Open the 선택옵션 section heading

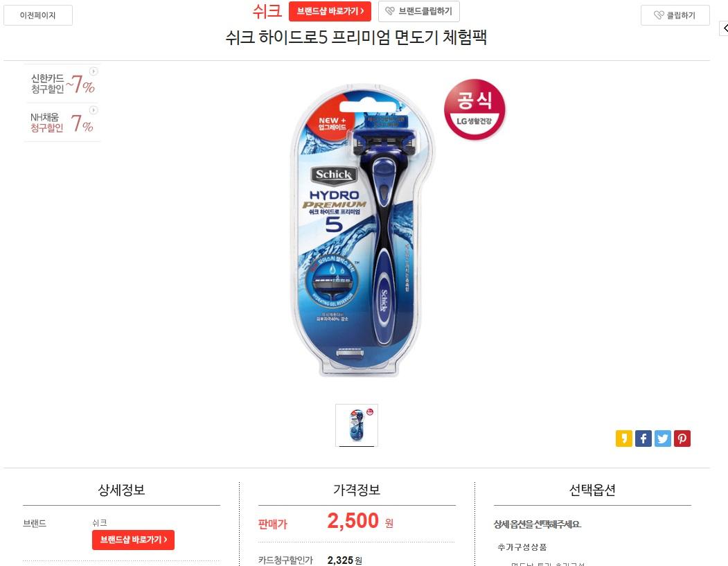click(592, 490)
